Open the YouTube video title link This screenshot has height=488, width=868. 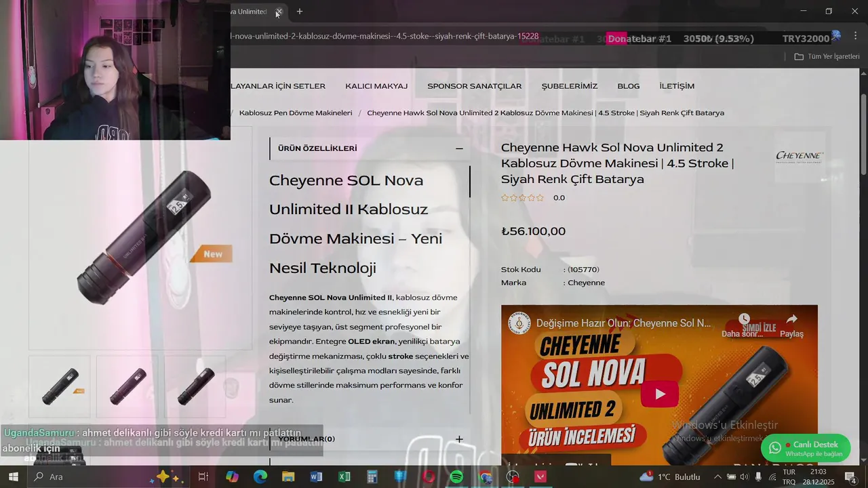[x=623, y=323]
